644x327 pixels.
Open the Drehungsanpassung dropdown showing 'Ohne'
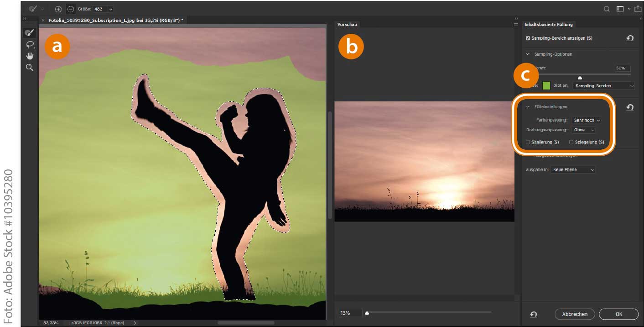tap(583, 130)
